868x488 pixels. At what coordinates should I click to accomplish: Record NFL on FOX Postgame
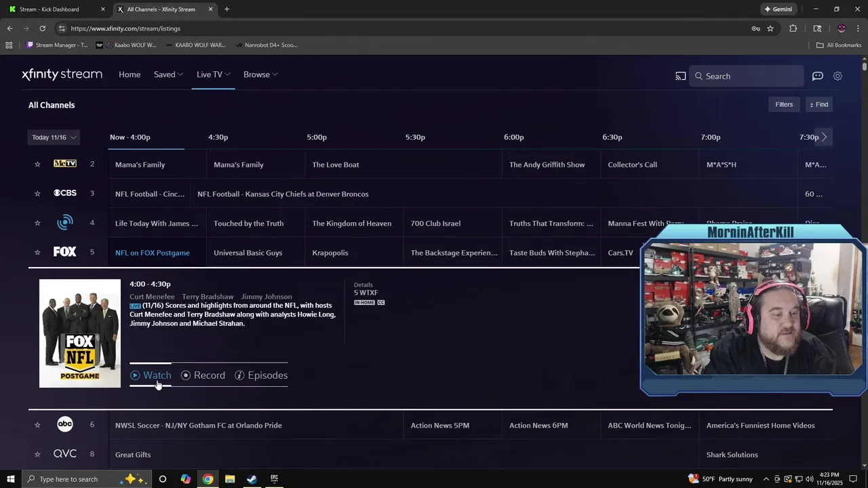click(203, 375)
